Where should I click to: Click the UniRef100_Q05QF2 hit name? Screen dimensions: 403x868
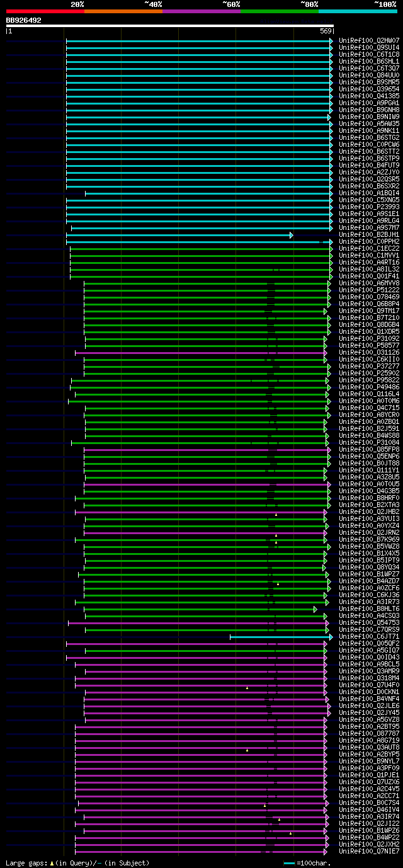click(369, 644)
